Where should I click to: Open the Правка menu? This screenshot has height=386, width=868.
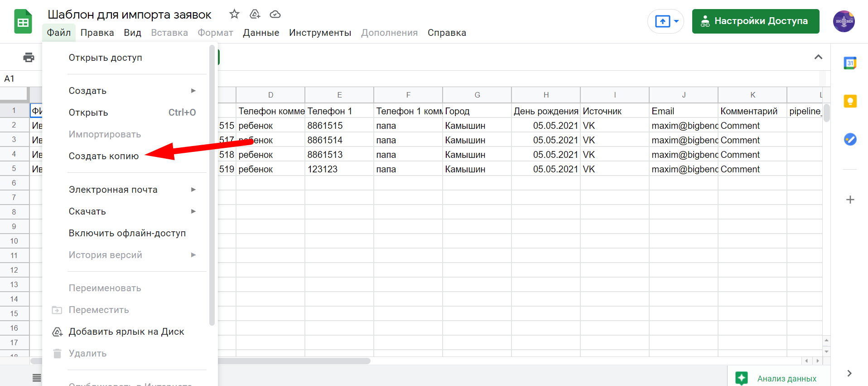coord(97,33)
